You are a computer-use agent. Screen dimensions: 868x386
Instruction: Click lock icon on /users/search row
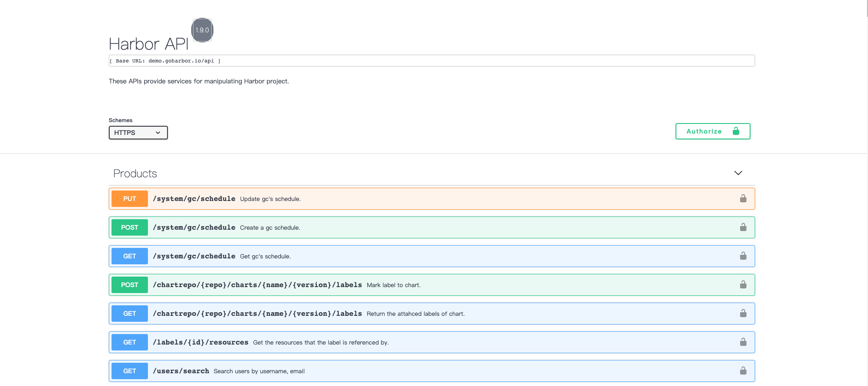[743, 371]
